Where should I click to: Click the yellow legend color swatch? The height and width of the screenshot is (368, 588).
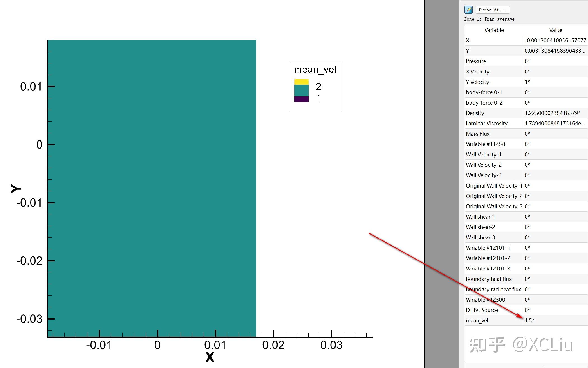point(301,82)
